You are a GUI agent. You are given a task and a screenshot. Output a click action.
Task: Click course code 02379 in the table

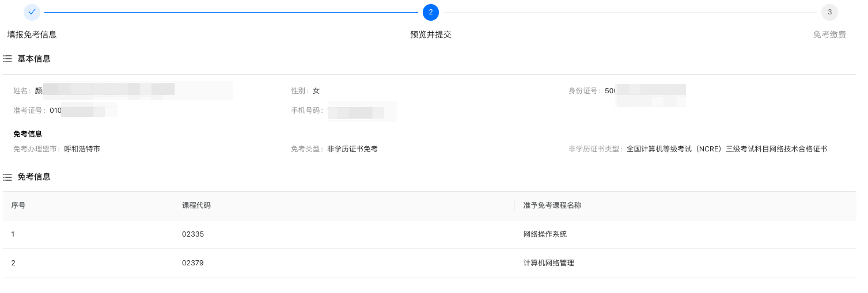pyautogui.click(x=193, y=263)
